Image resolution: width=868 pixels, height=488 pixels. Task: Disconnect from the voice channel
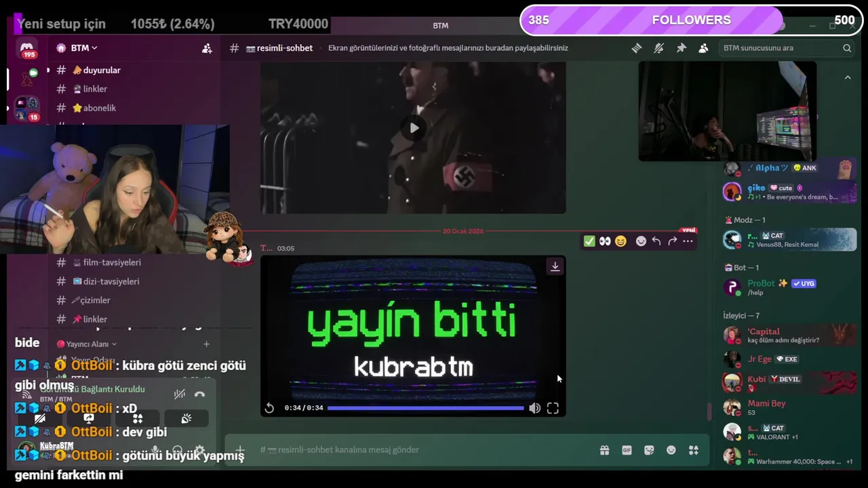[199, 394]
